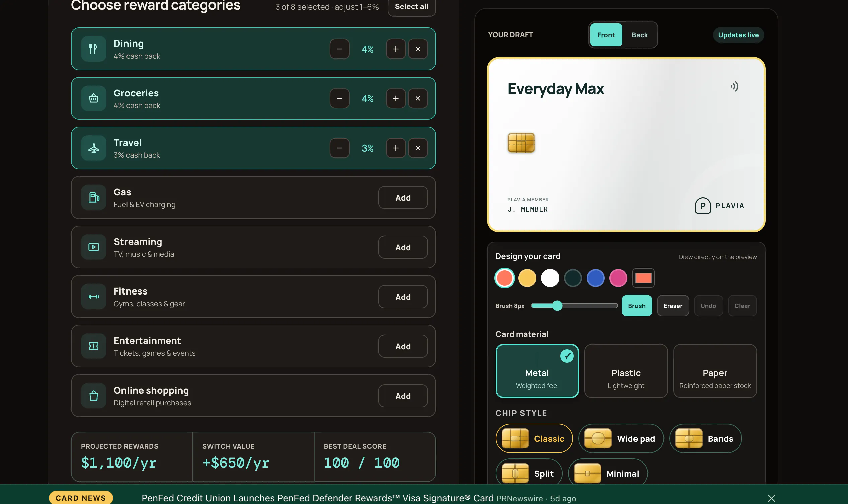The image size is (848, 504).
Task: Remove the Groceries category with X
Action: (417, 98)
